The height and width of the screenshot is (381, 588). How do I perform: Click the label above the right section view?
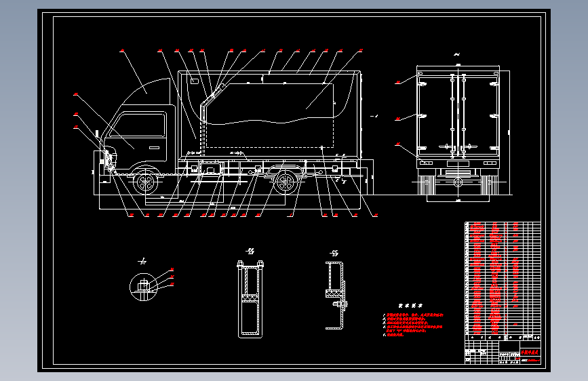(x=334, y=254)
